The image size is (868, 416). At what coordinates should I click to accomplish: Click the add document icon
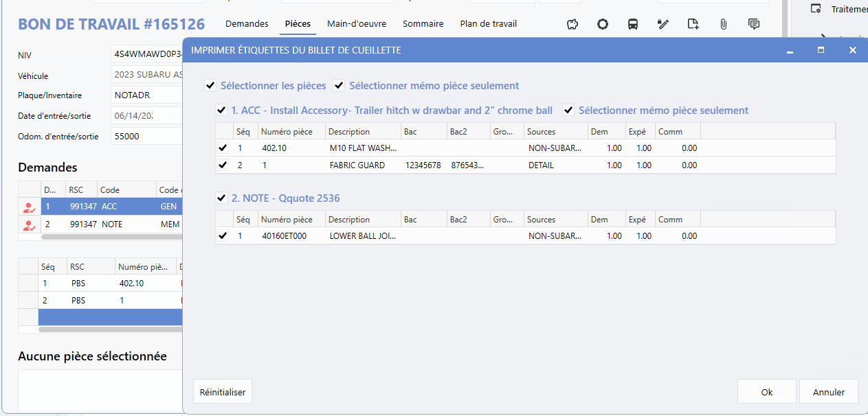693,24
